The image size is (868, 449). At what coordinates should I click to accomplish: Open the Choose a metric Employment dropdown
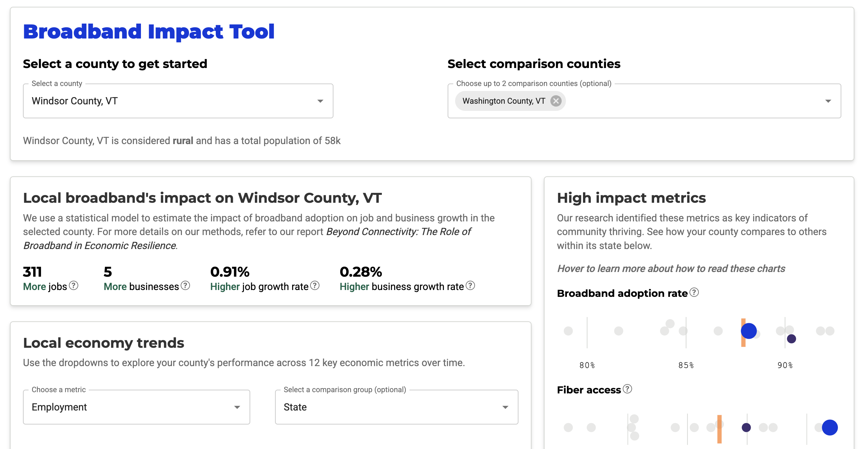(x=137, y=407)
